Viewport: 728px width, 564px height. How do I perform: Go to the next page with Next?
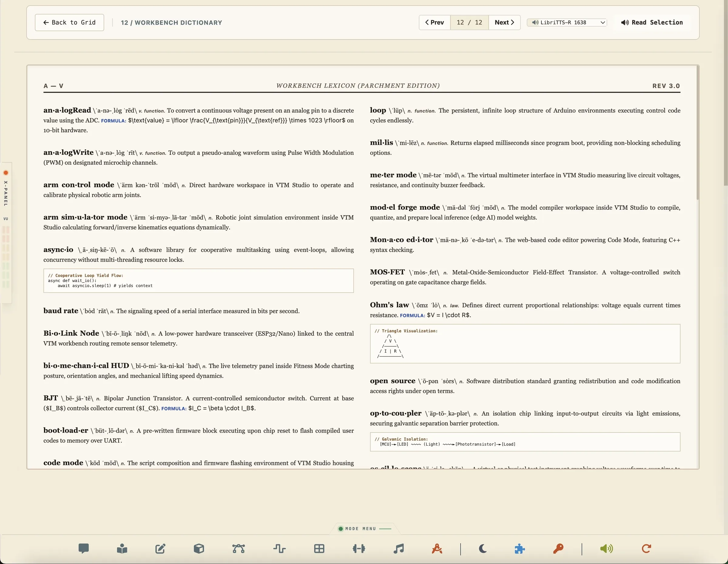(x=504, y=22)
